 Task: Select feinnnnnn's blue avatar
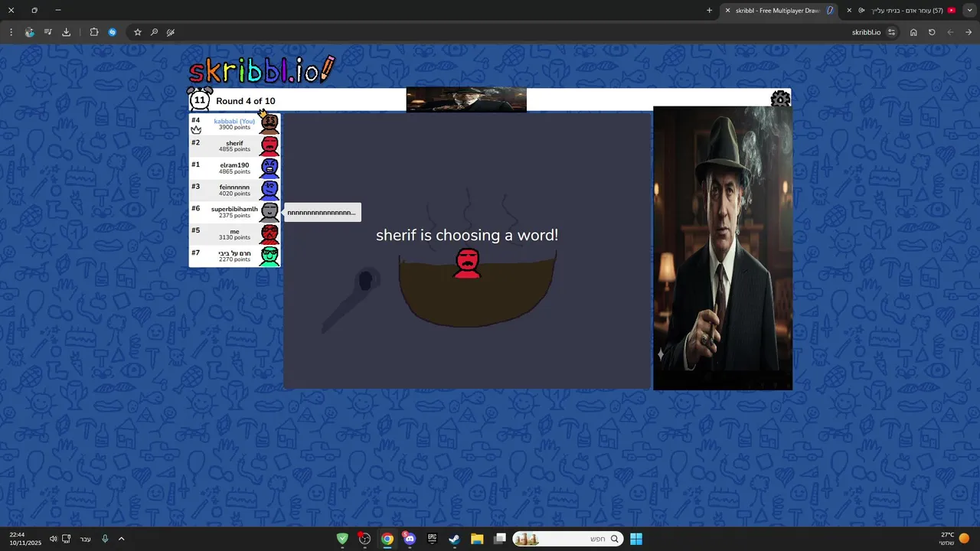(269, 190)
